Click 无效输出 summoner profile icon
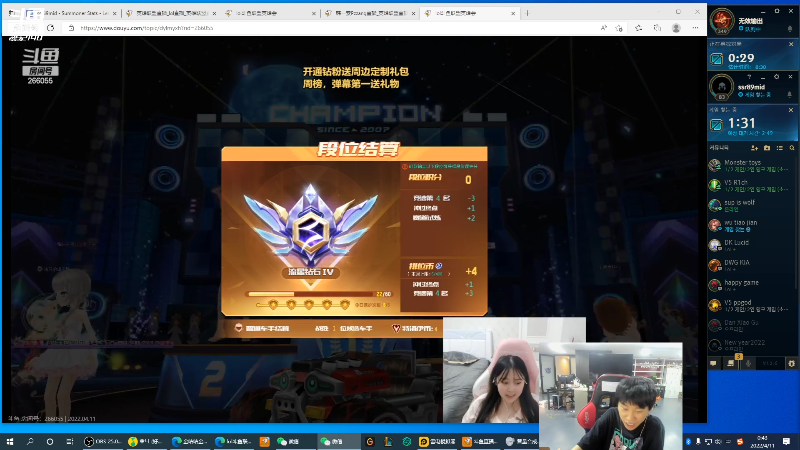 (722, 22)
